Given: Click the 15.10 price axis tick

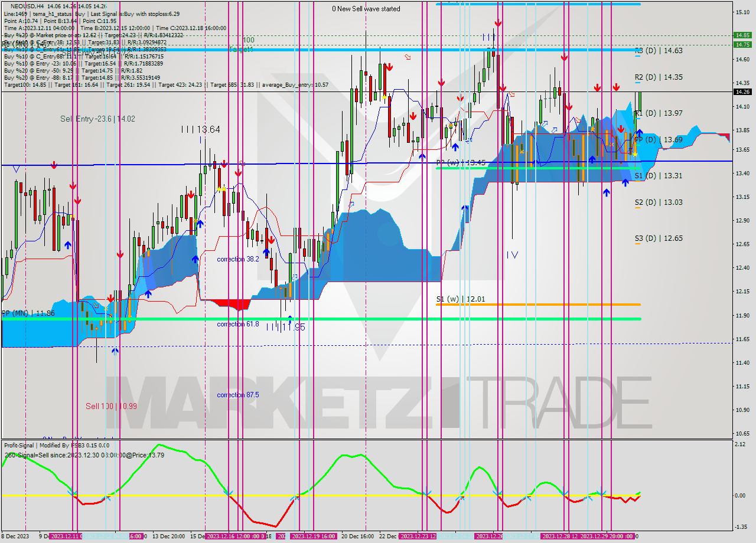Looking at the screenshot, I should 742,12.
